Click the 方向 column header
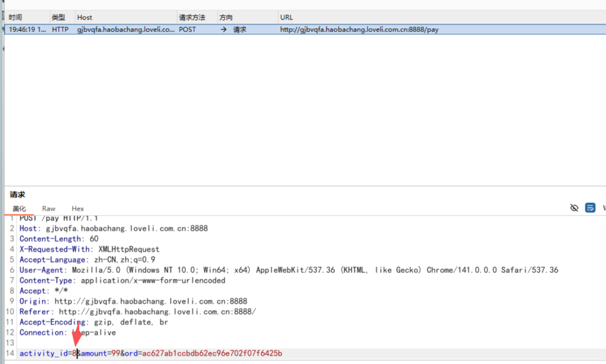This screenshot has width=606, height=364. click(226, 18)
